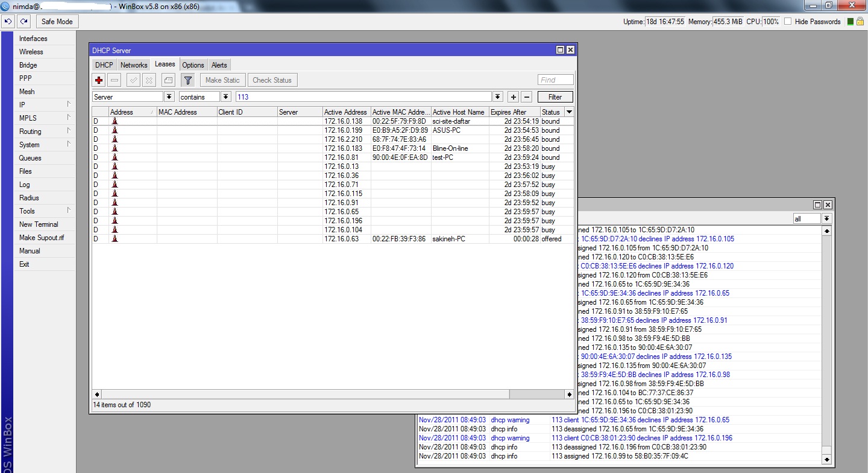
Task: Expand the System submenu in sidebar
Action: 69,144
